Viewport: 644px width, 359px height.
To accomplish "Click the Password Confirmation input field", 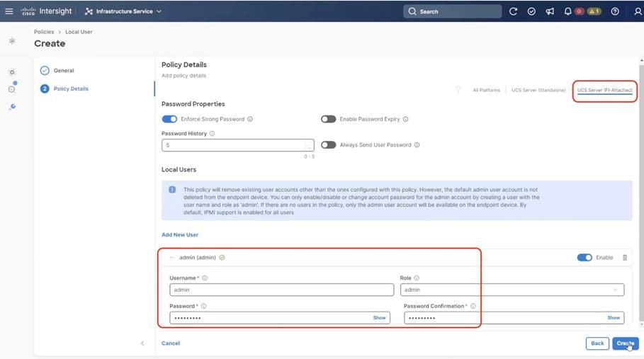I will coord(514,317).
